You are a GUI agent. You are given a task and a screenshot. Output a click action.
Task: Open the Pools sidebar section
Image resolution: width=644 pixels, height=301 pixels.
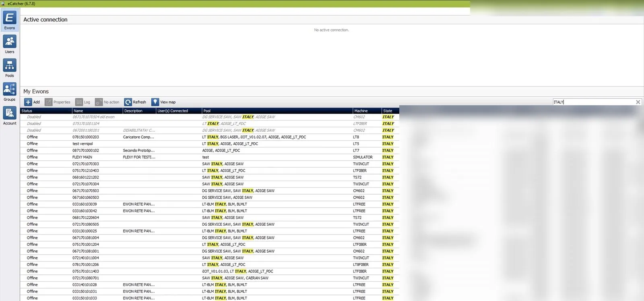[10, 68]
